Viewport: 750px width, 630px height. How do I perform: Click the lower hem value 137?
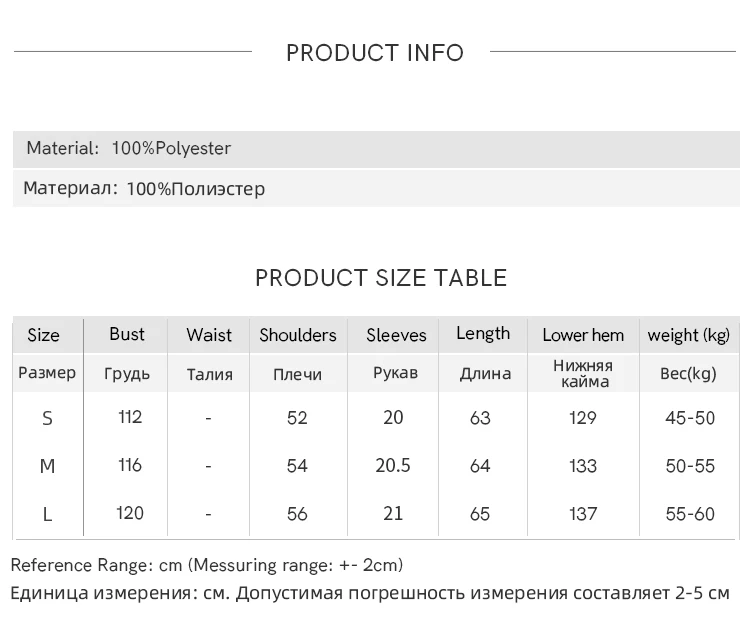[x=583, y=514]
